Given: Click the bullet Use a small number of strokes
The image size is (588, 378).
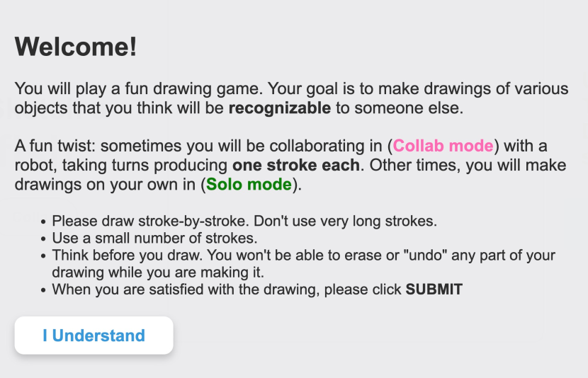Looking at the screenshot, I should tap(154, 239).
